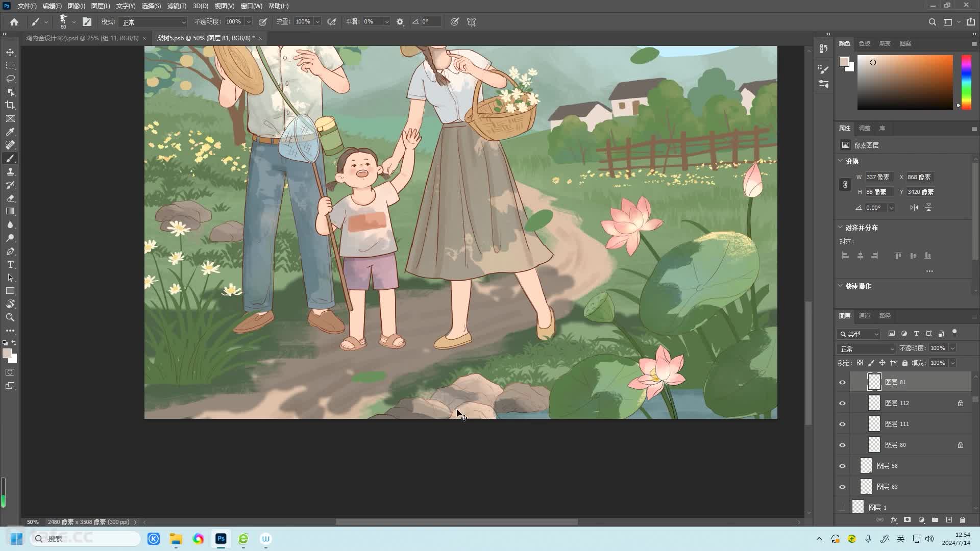Screen dimensions: 980x551
Task: Add layer mask in Layers panel
Action: click(x=907, y=520)
